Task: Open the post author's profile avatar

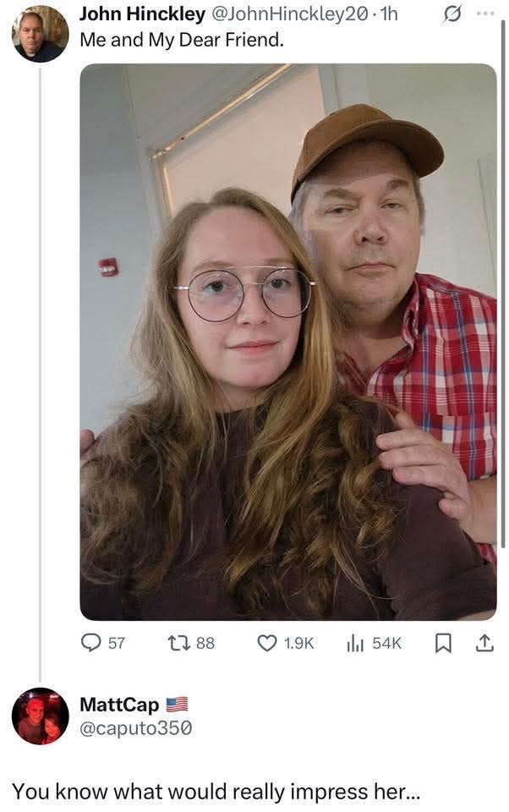Action: coord(40,34)
